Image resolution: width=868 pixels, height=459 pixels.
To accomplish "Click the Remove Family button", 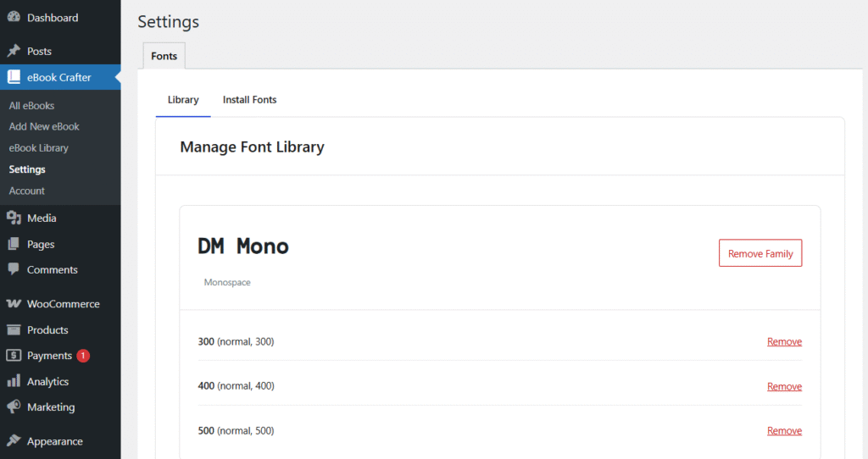I will 760,253.
